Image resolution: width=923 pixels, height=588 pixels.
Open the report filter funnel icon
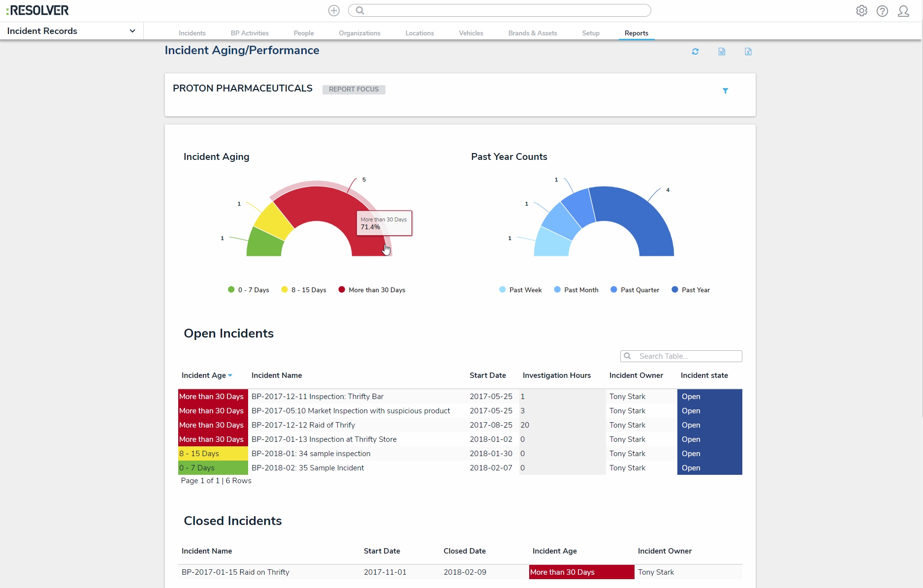tap(725, 91)
